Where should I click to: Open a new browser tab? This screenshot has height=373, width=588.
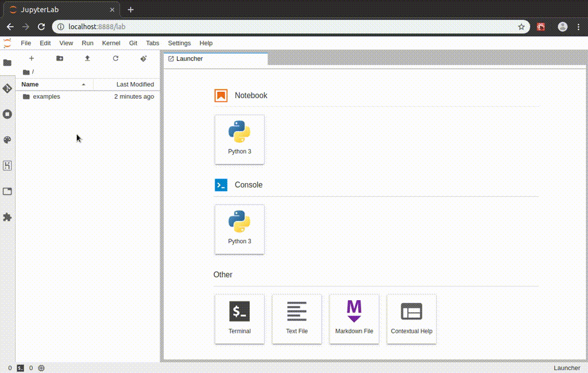pos(130,10)
